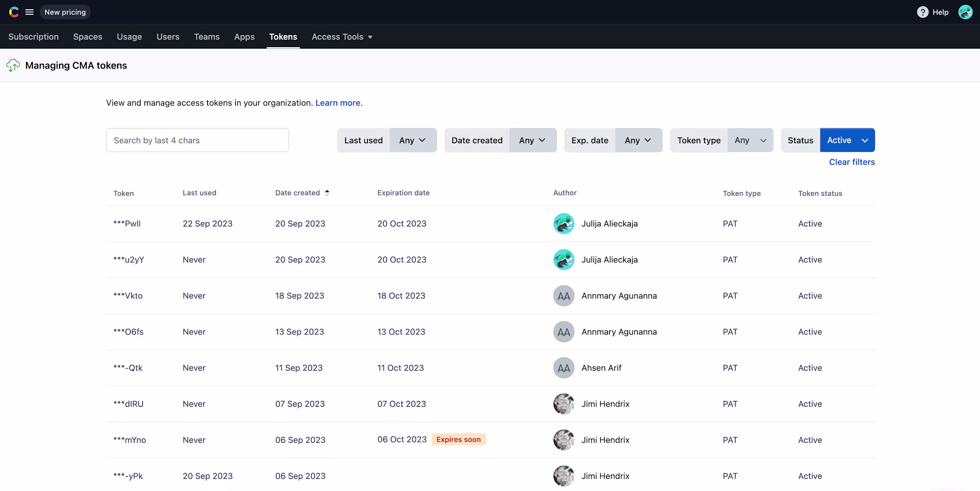The image size is (980, 491).
Task: Click date created 11 Sep 2023
Action: [x=299, y=368]
